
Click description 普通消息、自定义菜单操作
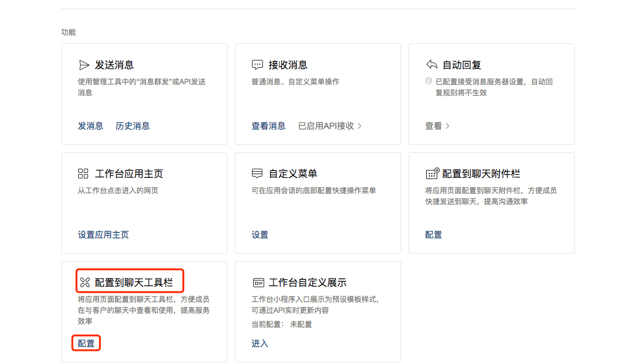(x=295, y=82)
